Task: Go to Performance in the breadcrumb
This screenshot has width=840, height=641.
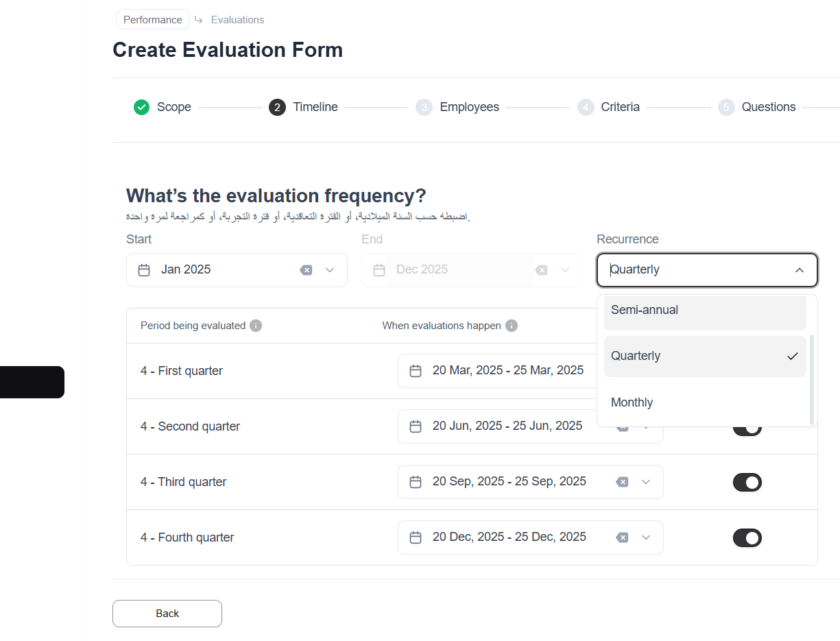Action: 153,20
